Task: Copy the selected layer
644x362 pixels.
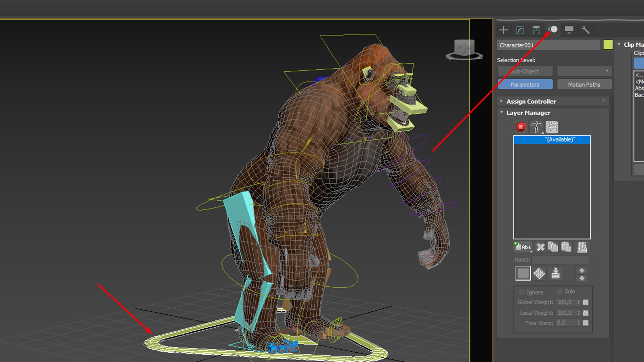Action: [553, 247]
